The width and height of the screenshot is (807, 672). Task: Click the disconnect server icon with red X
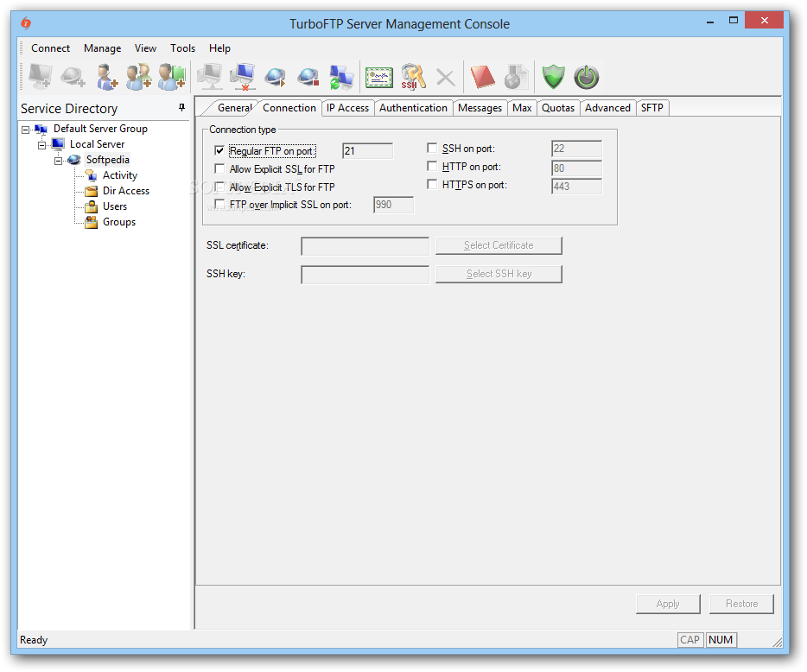[243, 77]
